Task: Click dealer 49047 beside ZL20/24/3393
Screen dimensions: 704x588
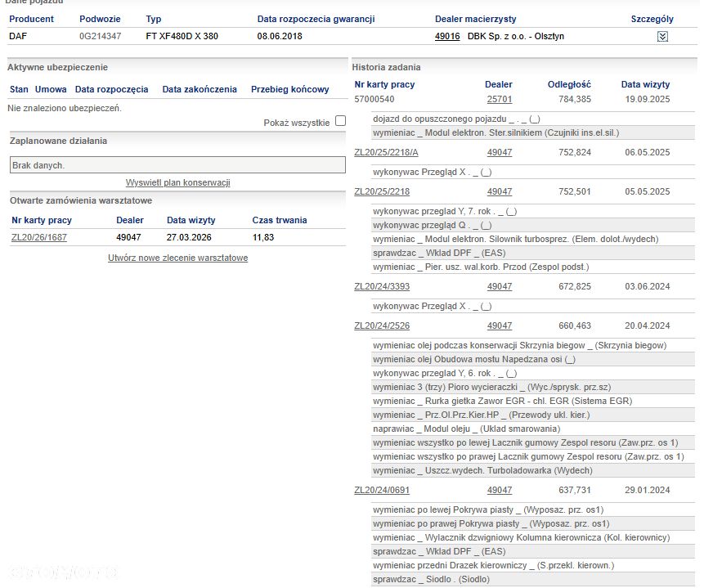Action: coord(500,286)
